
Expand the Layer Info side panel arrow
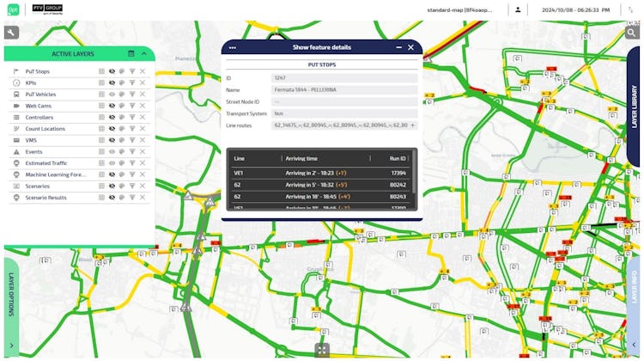[635, 345]
